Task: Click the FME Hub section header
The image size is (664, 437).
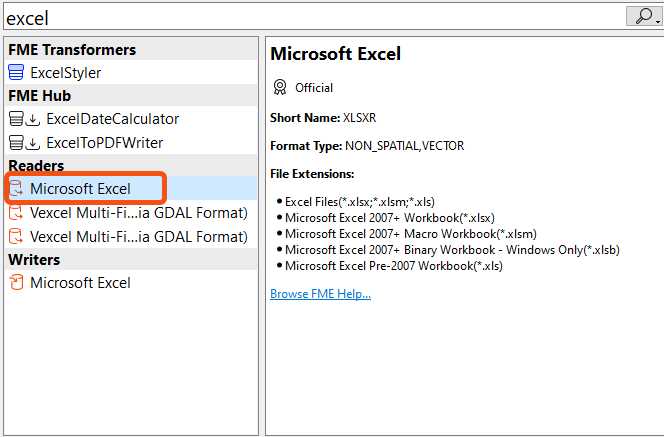Action: tap(131, 96)
